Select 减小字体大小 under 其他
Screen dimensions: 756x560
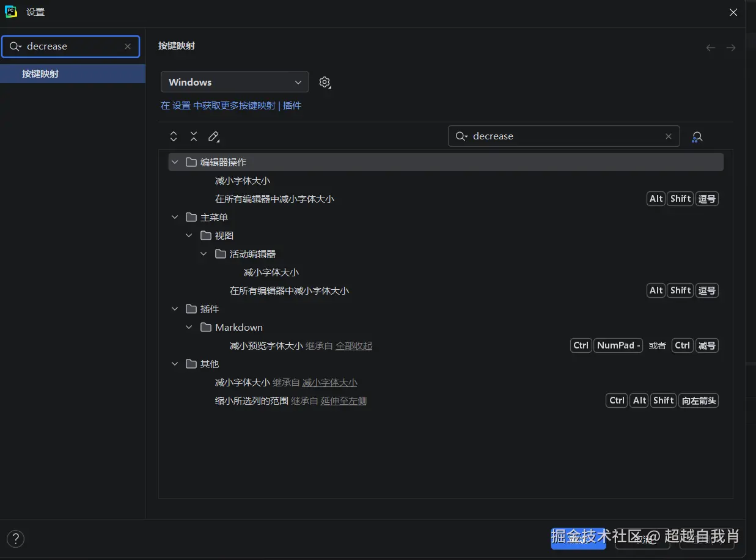pos(243,382)
